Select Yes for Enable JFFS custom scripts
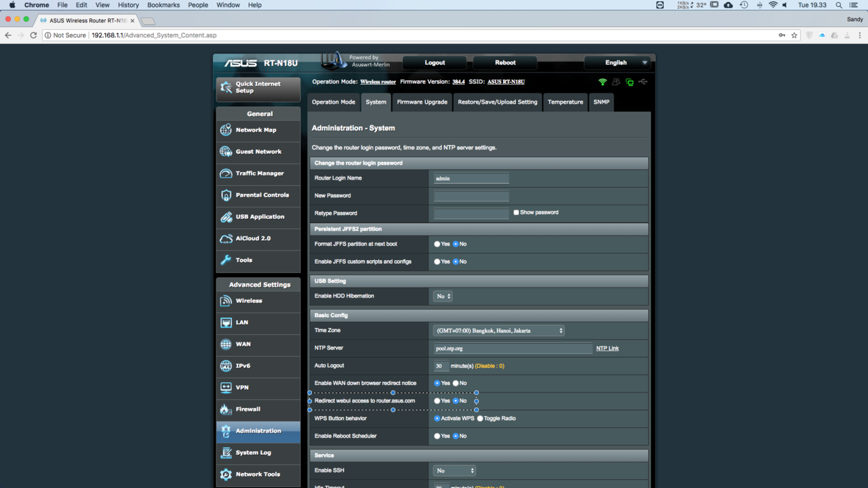This screenshot has width=868, height=488. click(437, 262)
